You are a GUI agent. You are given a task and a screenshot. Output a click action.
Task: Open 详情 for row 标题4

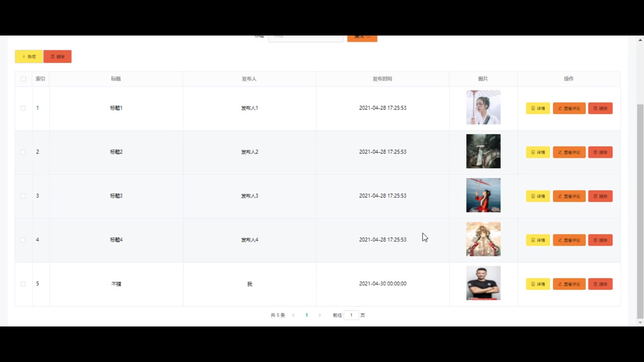point(538,240)
